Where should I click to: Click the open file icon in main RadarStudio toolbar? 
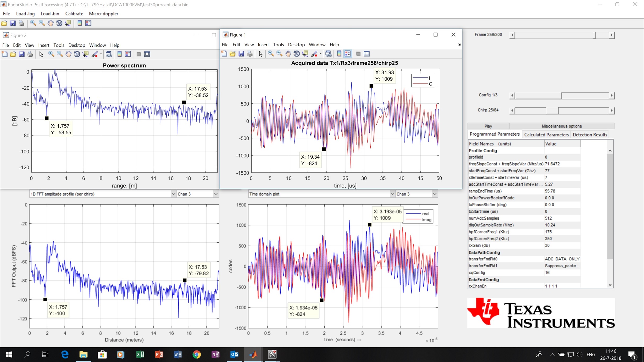point(4,23)
